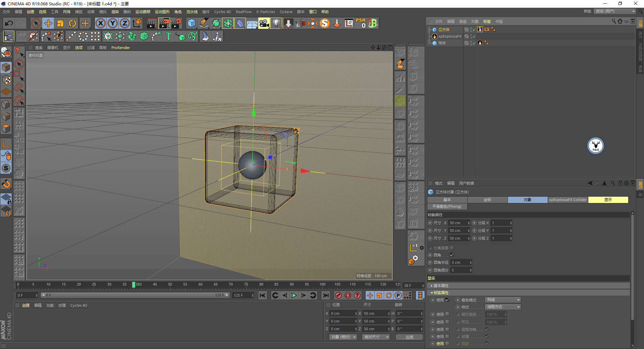
Task: Open the 渲染 menu in menu bar
Action: click(x=115, y=12)
